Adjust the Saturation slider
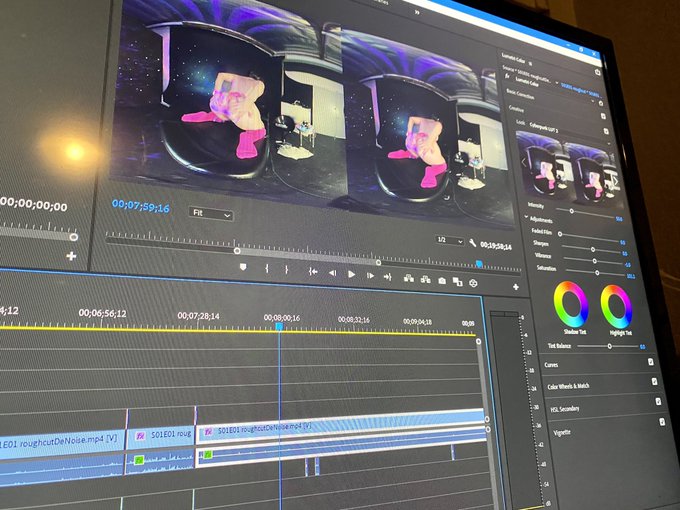Image resolution: width=680 pixels, height=510 pixels. coord(597,273)
